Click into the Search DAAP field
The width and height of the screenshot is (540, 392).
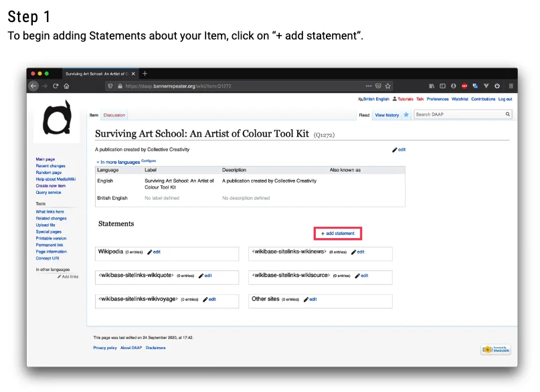click(458, 114)
